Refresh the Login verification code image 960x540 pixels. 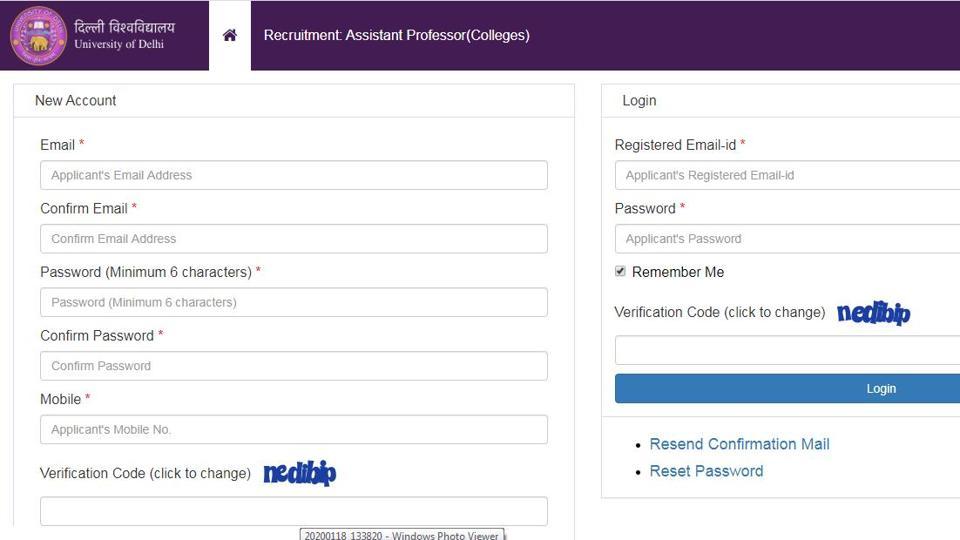click(873, 313)
